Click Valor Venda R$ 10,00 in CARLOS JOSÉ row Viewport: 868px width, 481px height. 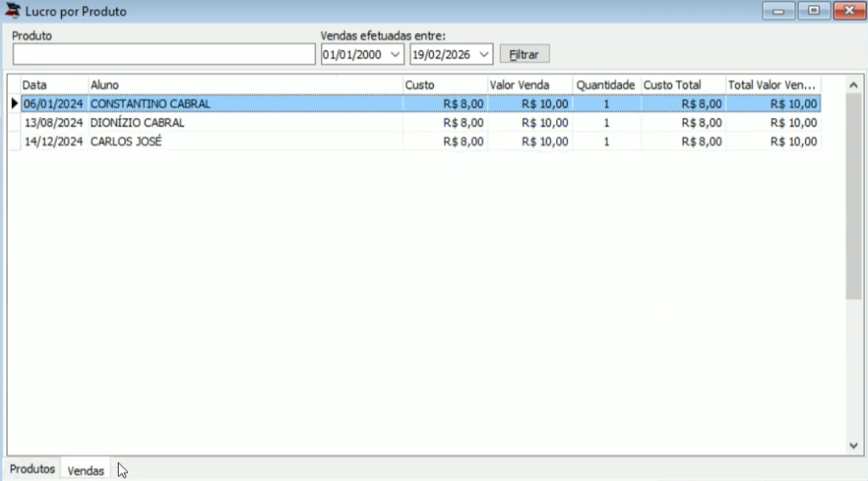(x=530, y=142)
